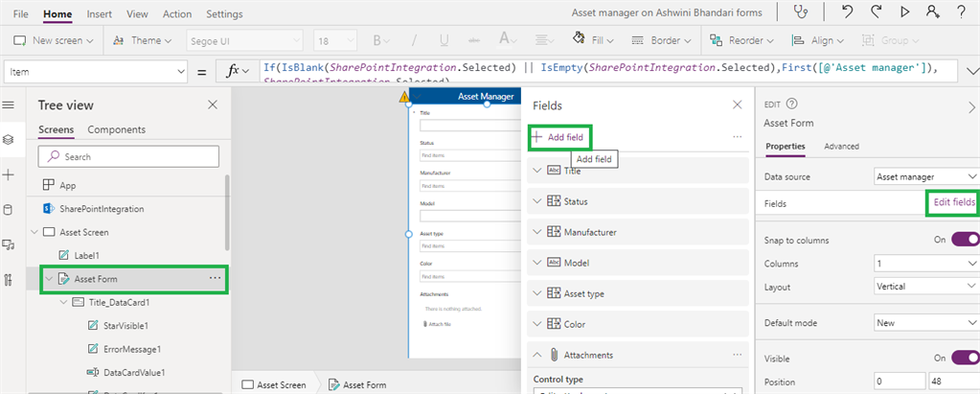Click the Asset Screen breadcrumb
This screenshot has width=980, height=394.
point(274,384)
